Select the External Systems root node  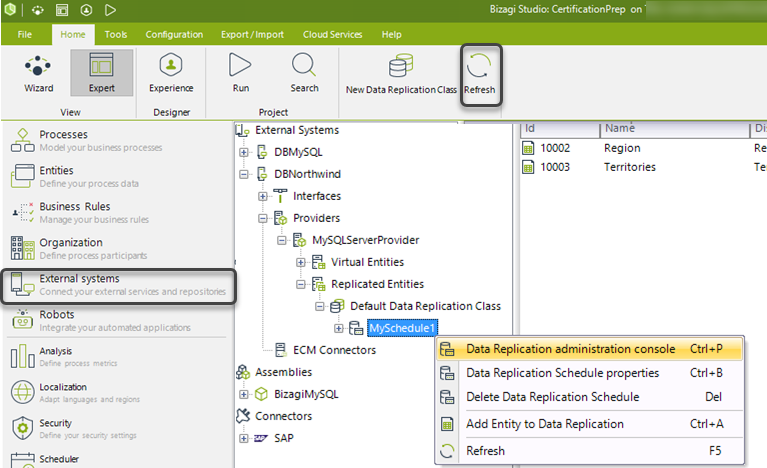(297, 130)
